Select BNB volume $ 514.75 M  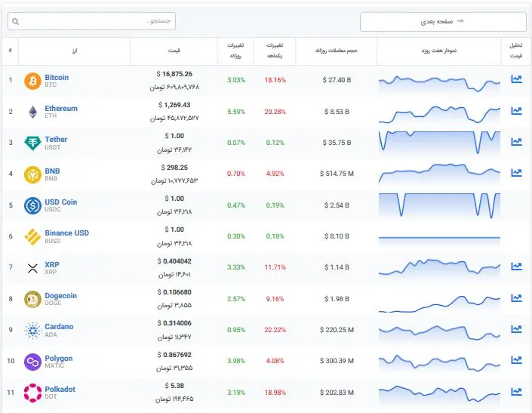(x=337, y=174)
